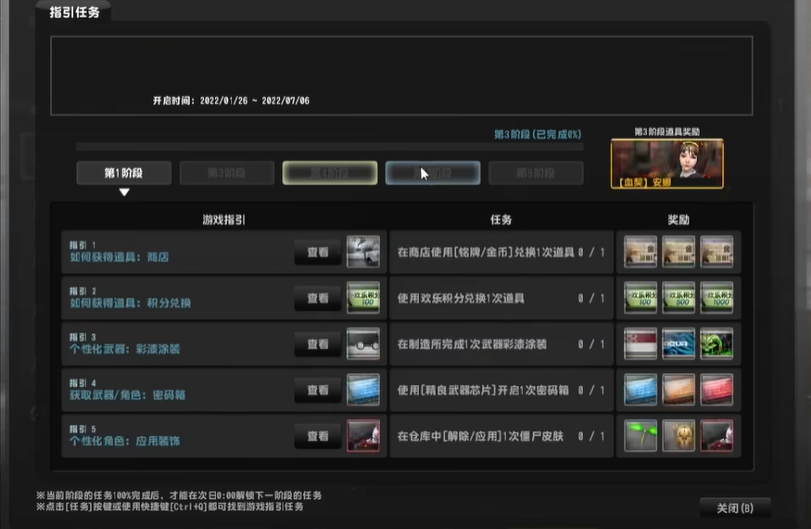Click the orange crate reward in 密码箱 row

(679, 390)
